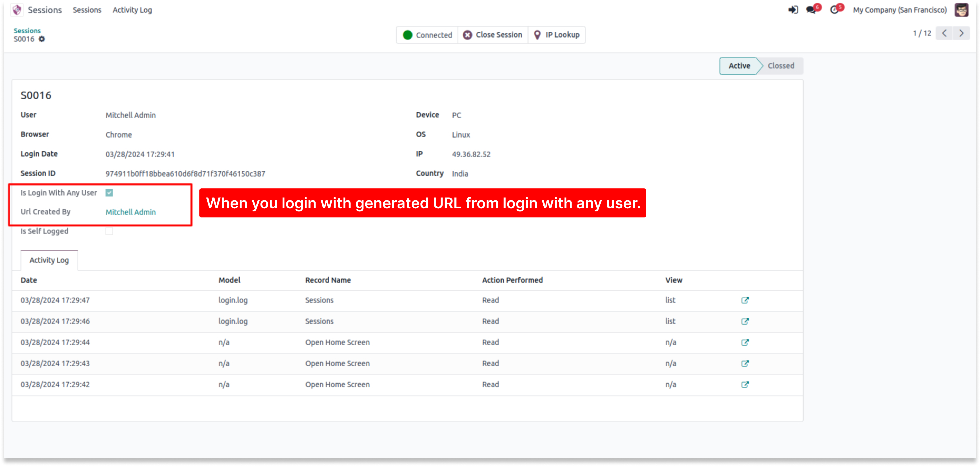Click Read action in the 17:29:42 row

tap(490, 385)
